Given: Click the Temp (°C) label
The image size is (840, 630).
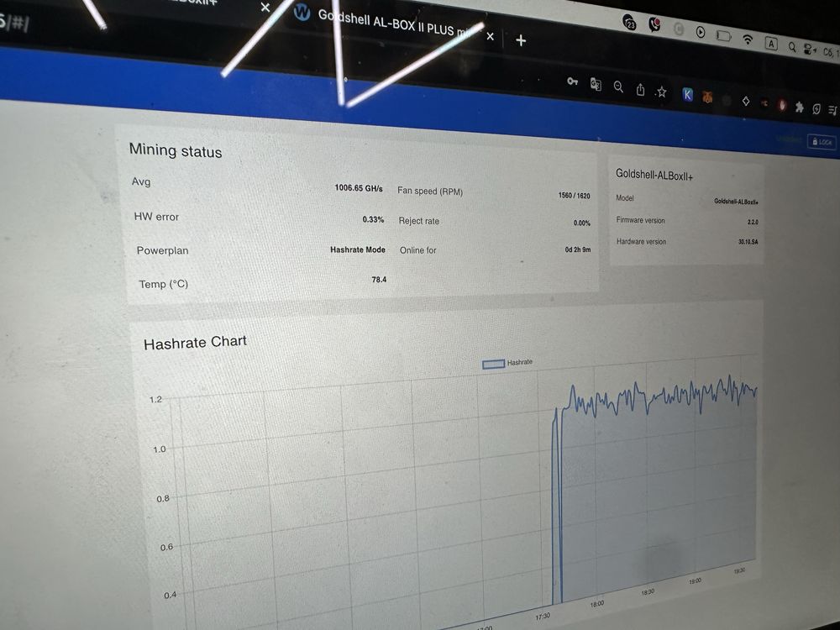Looking at the screenshot, I should [164, 284].
